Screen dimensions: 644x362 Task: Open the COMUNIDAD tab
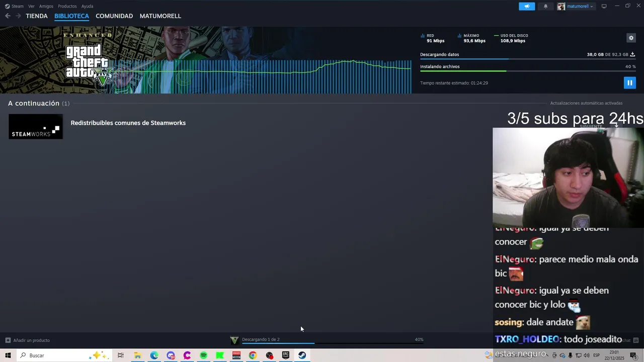tap(114, 16)
